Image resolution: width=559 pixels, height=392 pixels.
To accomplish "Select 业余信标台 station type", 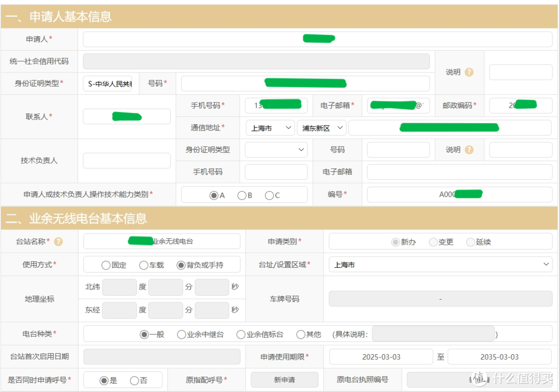I will pyautogui.click(x=241, y=335).
